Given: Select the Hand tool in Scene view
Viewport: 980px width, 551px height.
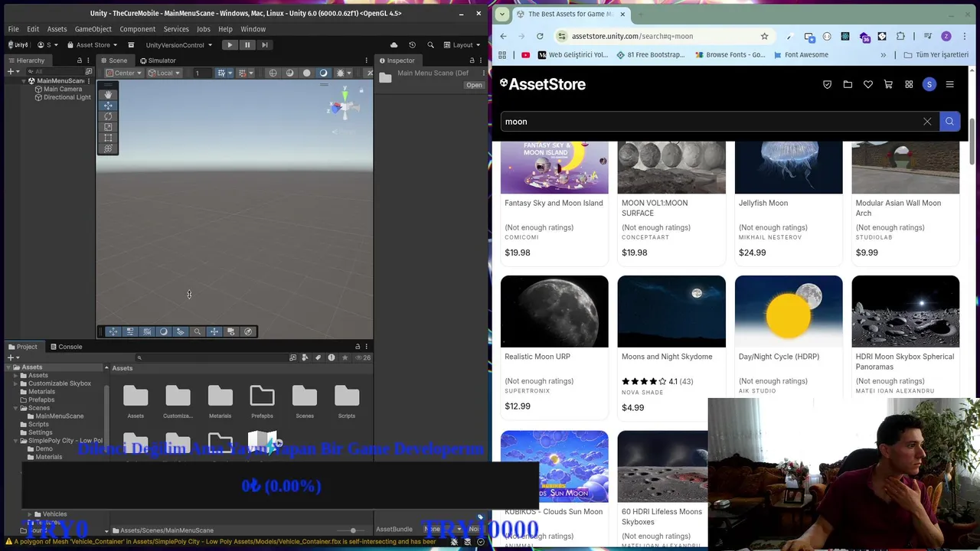Looking at the screenshot, I should coord(108,94).
